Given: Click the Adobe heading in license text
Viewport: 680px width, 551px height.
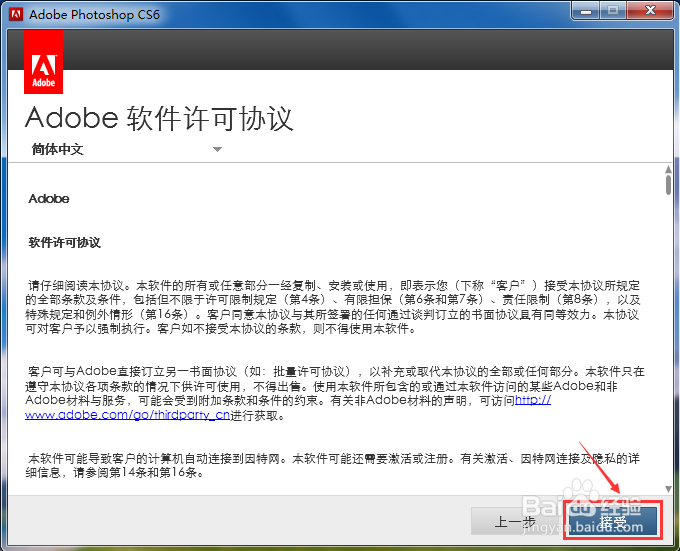Looking at the screenshot, I should coord(49,199).
